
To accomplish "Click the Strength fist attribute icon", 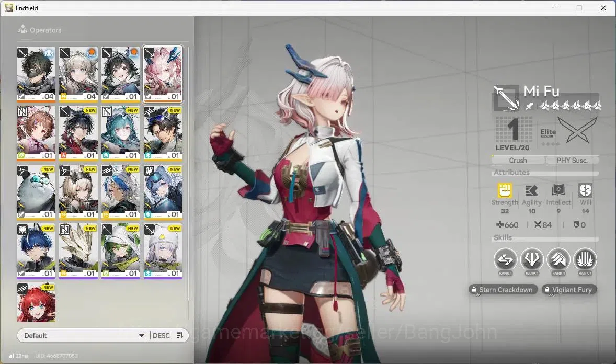I will [x=505, y=190].
